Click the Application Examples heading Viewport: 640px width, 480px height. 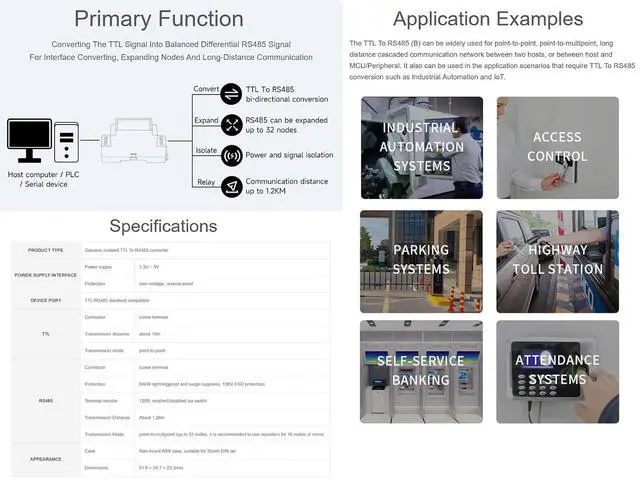[x=488, y=19]
